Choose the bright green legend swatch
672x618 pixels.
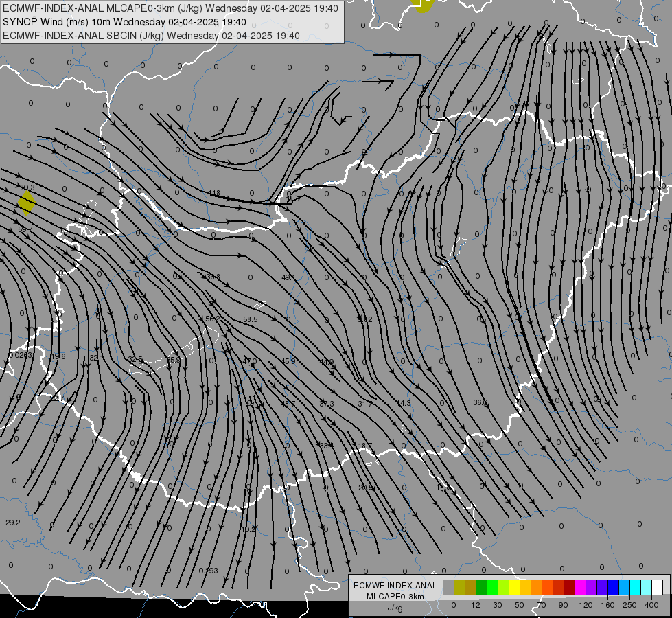click(x=492, y=588)
